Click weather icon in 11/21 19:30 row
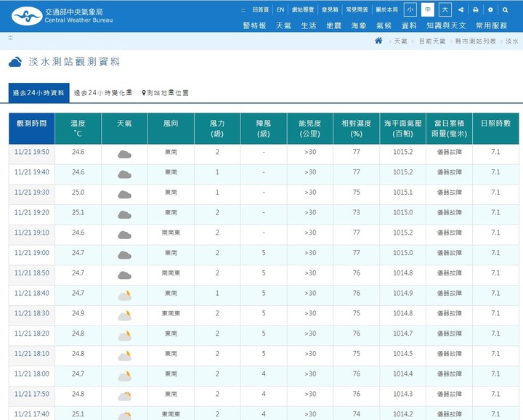 click(x=124, y=195)
